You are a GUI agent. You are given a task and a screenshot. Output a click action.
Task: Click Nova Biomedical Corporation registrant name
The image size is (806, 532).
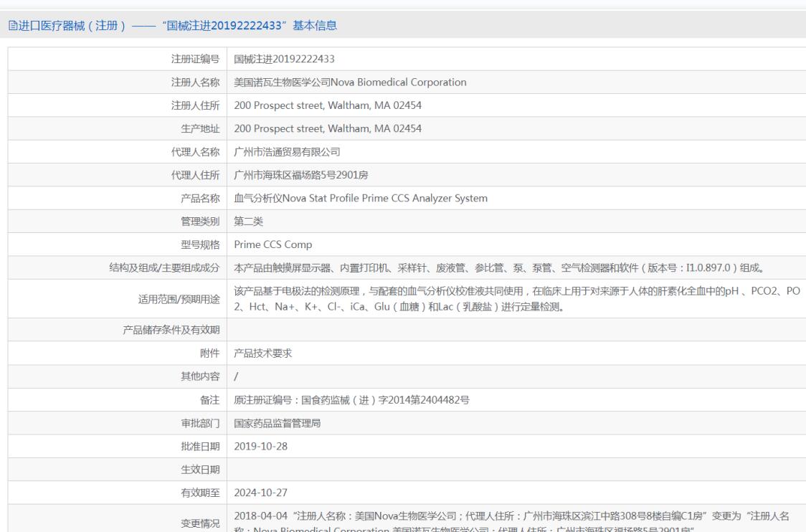pos(350,82)
